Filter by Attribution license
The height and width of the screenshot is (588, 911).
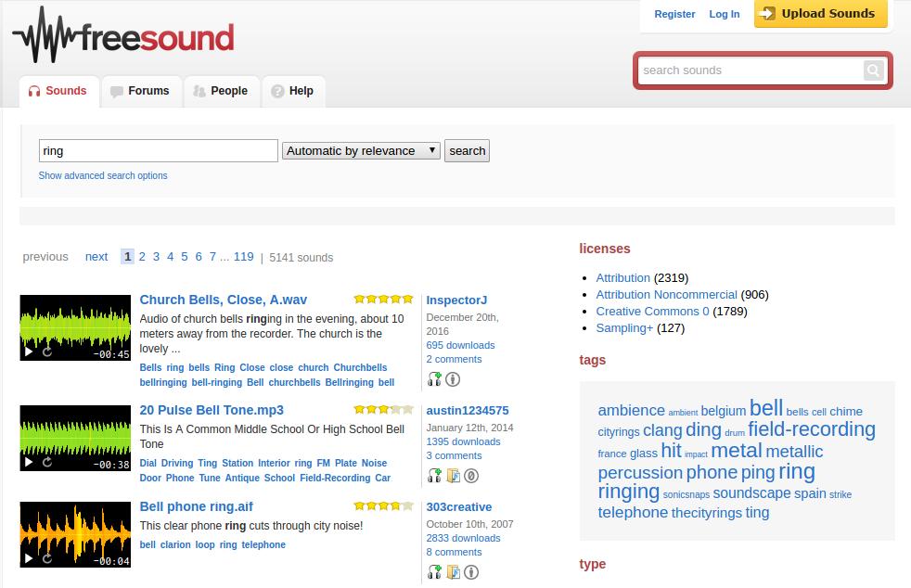[622, 277]
